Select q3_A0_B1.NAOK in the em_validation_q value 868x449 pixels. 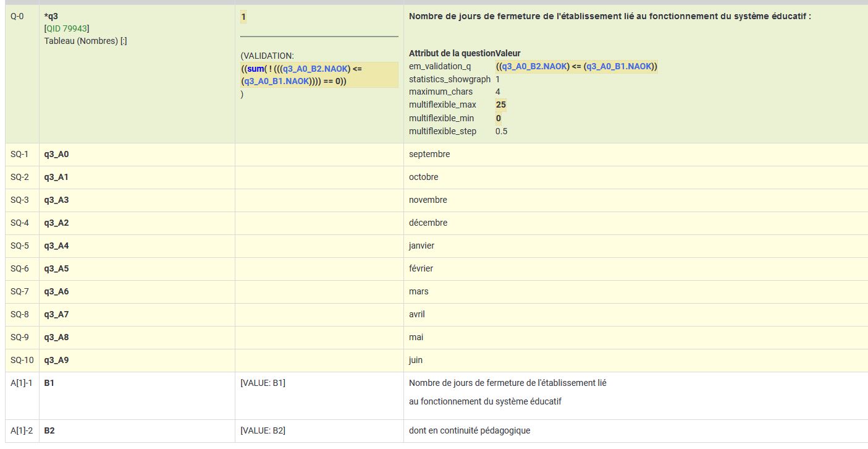click(x=619, y=66)
